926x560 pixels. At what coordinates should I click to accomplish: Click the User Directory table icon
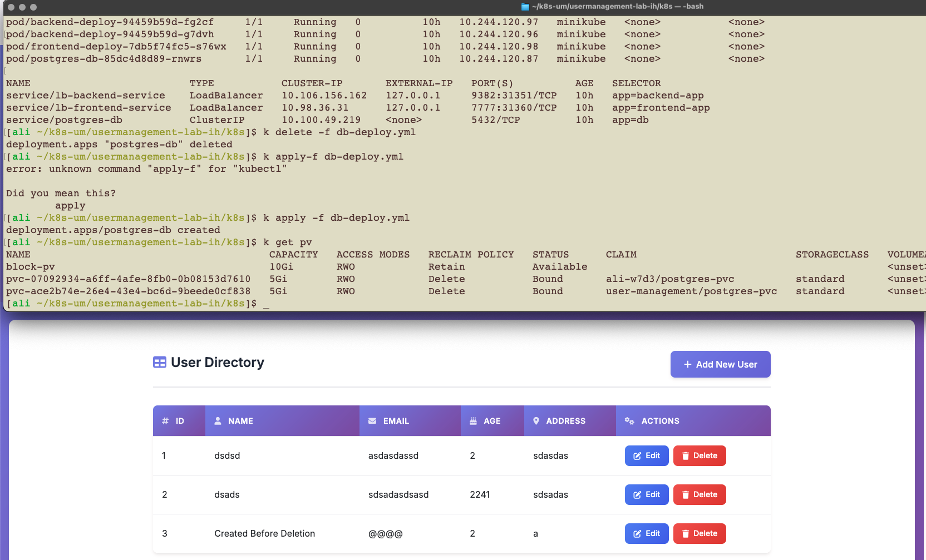click(x=160, y=363)
